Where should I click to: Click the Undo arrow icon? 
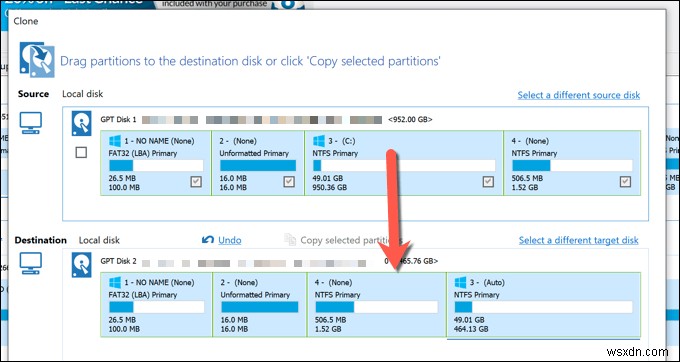pyautogui.click(x=208, y=240)
